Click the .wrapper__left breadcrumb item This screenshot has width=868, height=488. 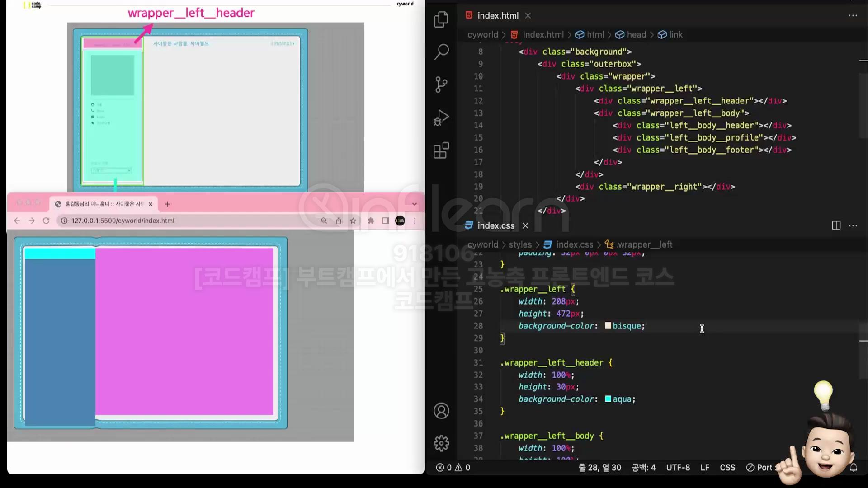tap(639, 244)
